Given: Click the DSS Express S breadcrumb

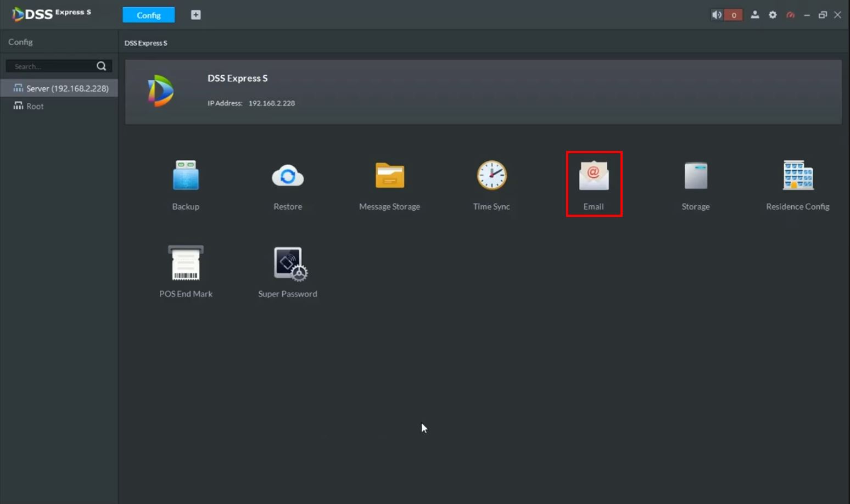Looking at the screenshot, I should pyautogui.click(x=146, y=43).
